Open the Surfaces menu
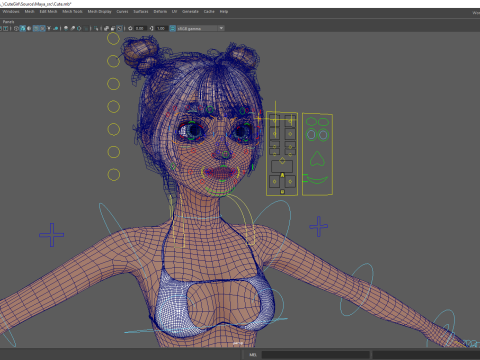 tap(141, 11)
